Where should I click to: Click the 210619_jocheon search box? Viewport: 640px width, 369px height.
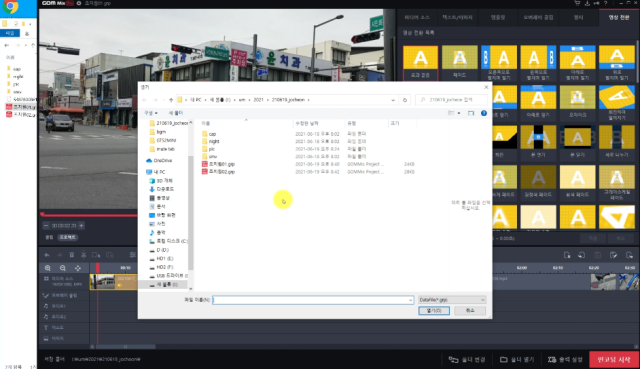(451, 100)
